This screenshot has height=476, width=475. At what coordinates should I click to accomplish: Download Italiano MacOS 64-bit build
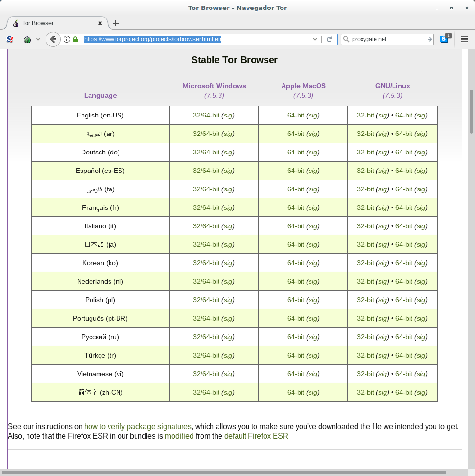pos(296,226)
